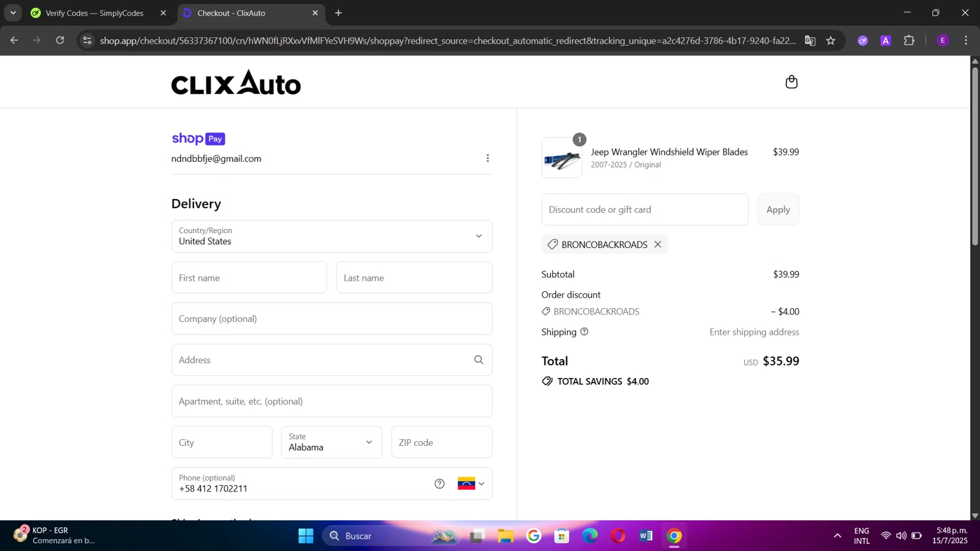The width and height of the screenshot is (980, 551).
Task: Switch to Verify Codes SimplyCodes tab
Action: (94, 13)
